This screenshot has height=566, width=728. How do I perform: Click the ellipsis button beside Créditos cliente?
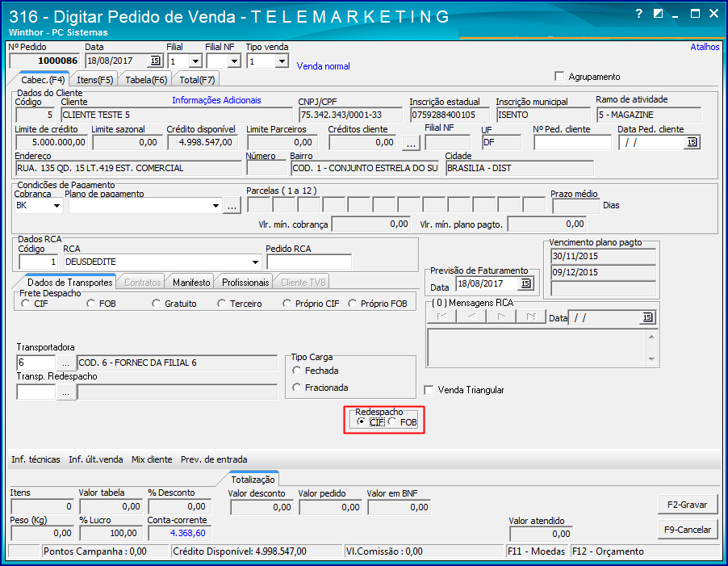[x=411, y=143]
